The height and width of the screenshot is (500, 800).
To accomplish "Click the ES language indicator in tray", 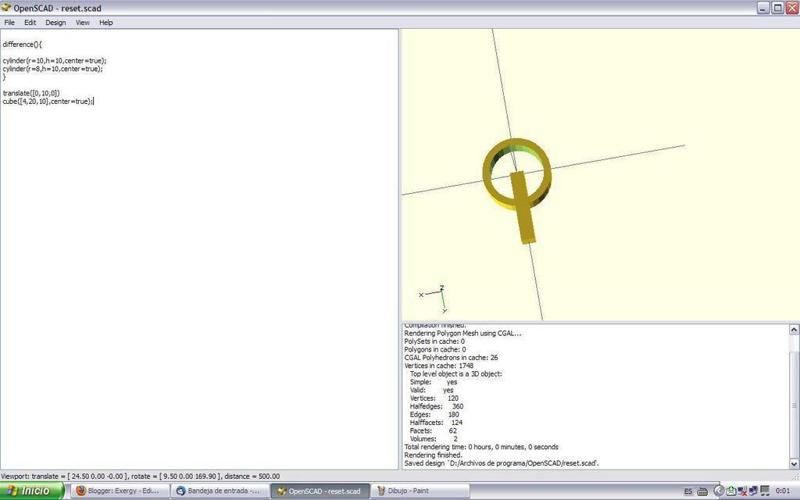I will pyautogui.click(x=688, y=491).
